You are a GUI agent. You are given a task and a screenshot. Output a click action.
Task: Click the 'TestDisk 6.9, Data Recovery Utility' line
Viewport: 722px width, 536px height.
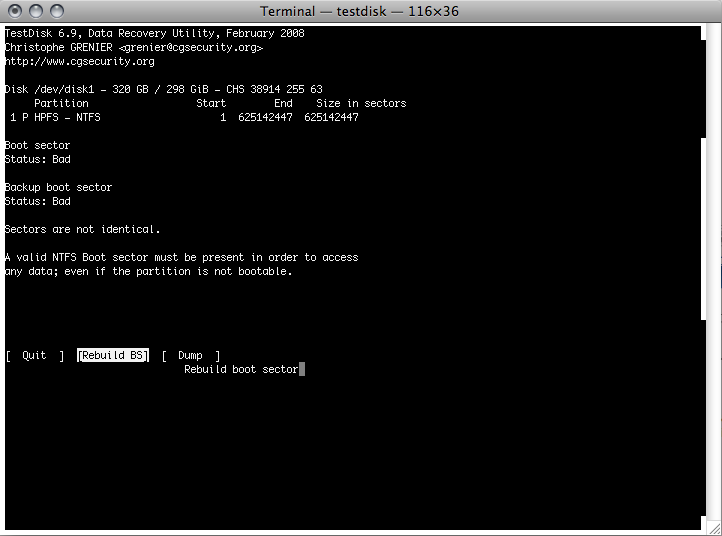155,33
